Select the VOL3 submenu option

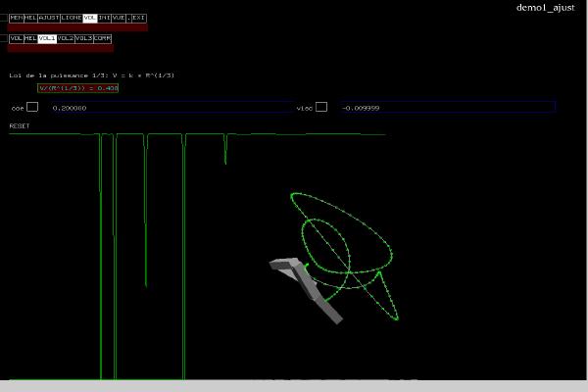pos(85,38)
